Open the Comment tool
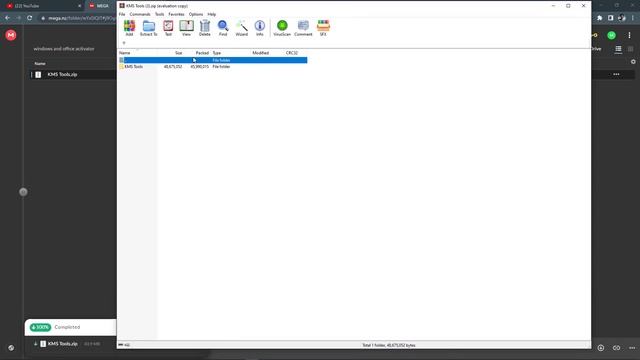640x360 pixels. (x=303, y=28)
